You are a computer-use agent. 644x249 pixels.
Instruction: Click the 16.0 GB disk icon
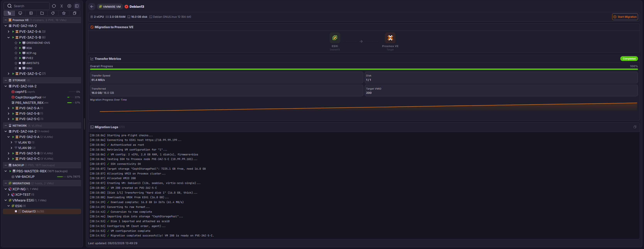129,17
